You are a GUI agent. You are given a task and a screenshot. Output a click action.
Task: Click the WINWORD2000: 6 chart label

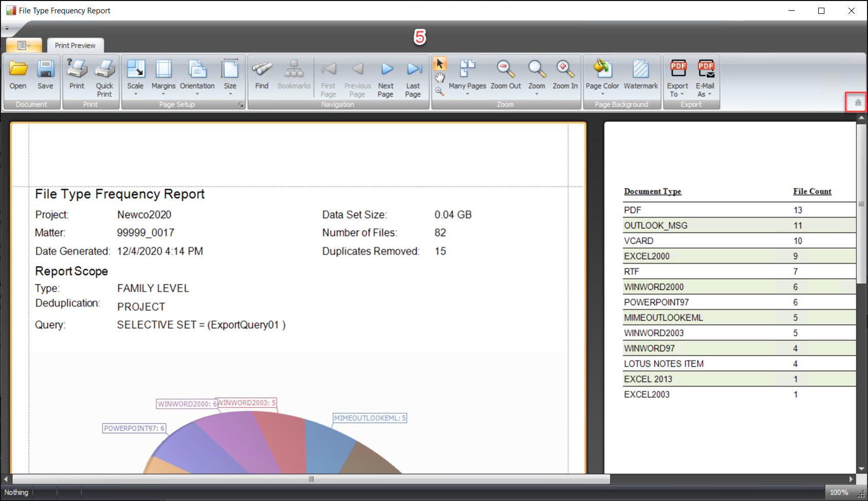(x=187, y=404)
